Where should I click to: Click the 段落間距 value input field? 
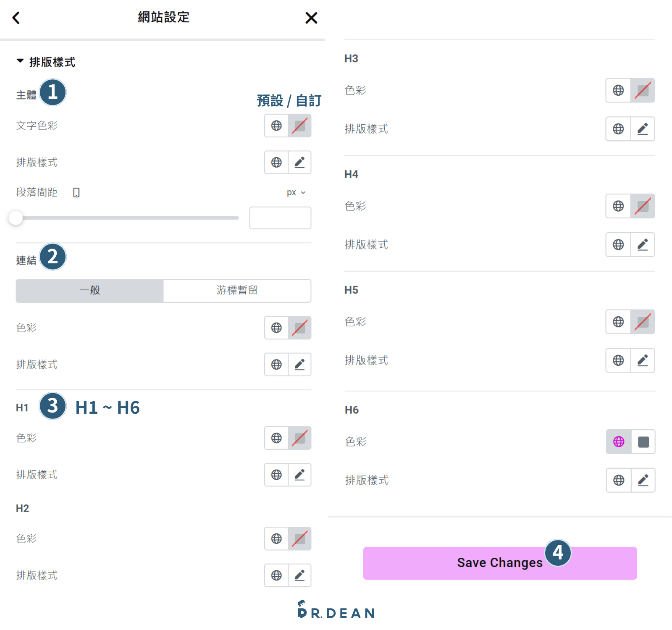point(280,218)
